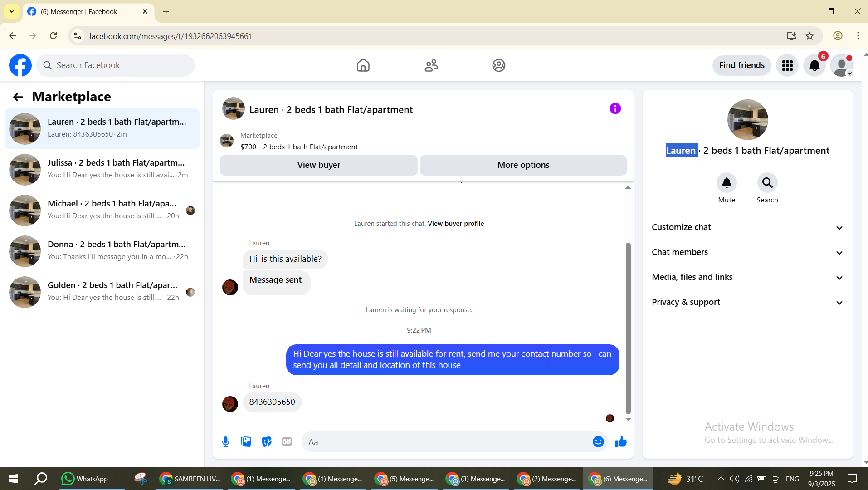Open the View buyer profile link

(456, 224)
